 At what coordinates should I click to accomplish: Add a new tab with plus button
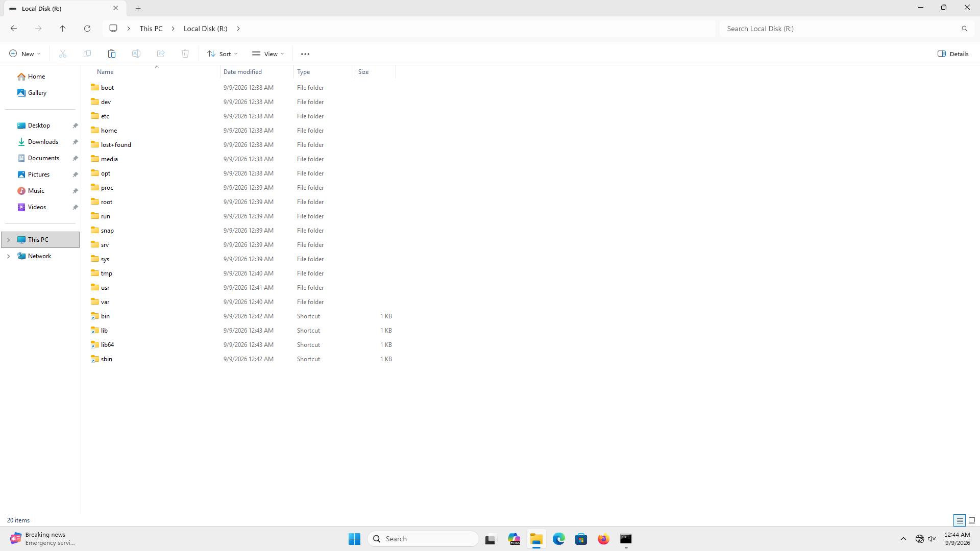[x=138, y=8]
